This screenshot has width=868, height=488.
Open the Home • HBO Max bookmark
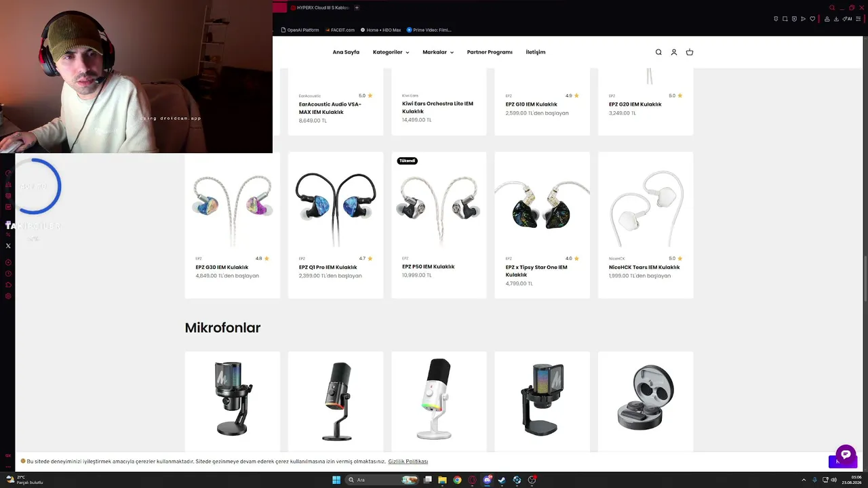[x=380, y=30]
